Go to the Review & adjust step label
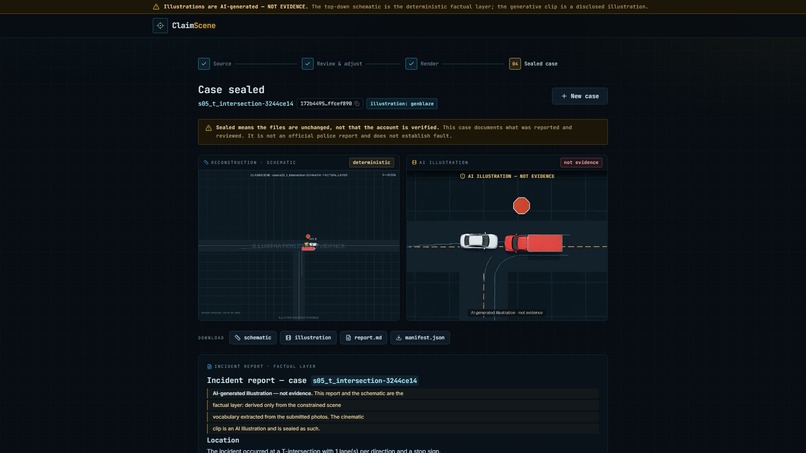The height and width of the screenshot is (453, 806). click(x=339, y=64)
